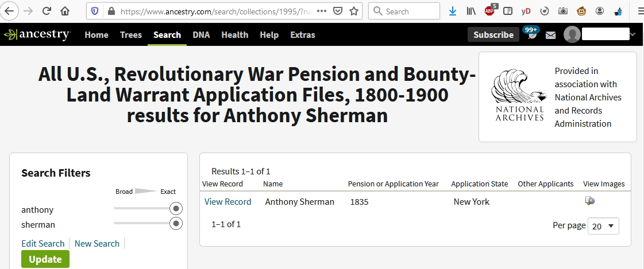Set the 'anthony' filter slider to exact
Viewport: 644px width, 269px height.
click(176, 209)
